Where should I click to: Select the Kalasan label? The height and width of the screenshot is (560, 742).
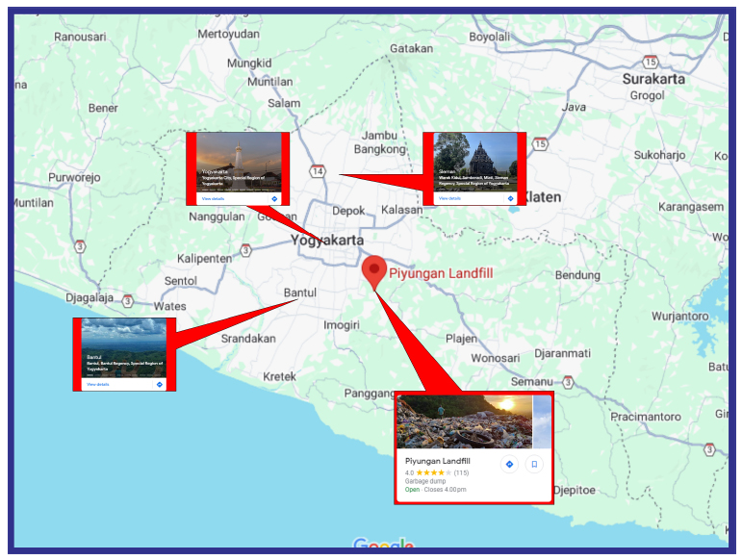tap(401, 210)
